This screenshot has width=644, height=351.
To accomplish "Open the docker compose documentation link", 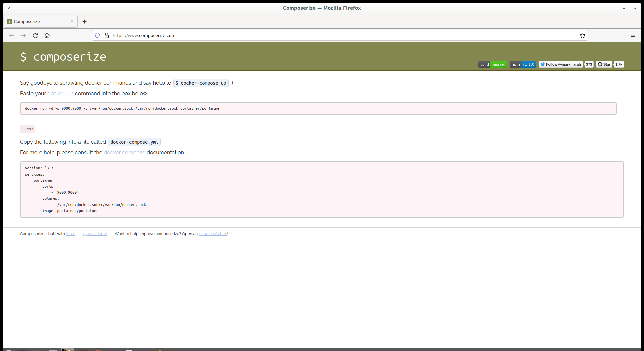I will tap(124, 152).
